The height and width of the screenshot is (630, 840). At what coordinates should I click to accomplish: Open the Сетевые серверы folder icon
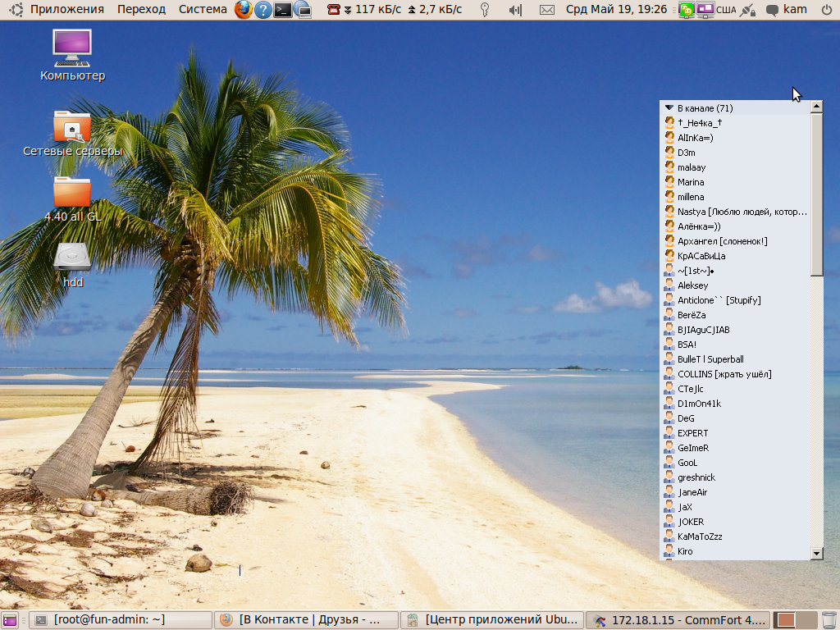point(72,128)
